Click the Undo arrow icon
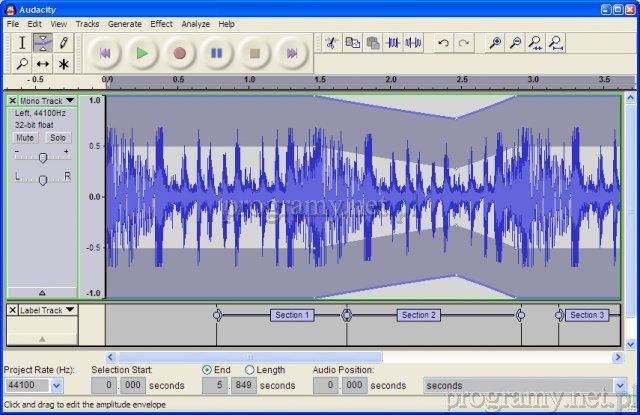 click(443, 43)
